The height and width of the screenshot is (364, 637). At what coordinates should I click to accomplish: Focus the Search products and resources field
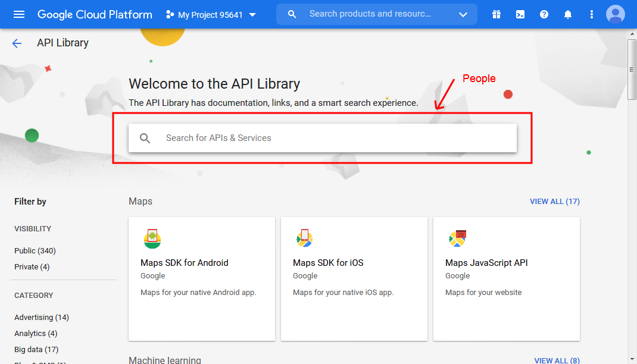point(370,14)
